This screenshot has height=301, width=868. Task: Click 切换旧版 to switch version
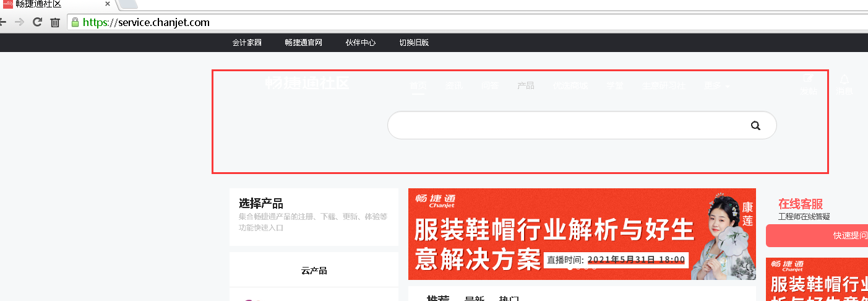[x=414, y=43]
